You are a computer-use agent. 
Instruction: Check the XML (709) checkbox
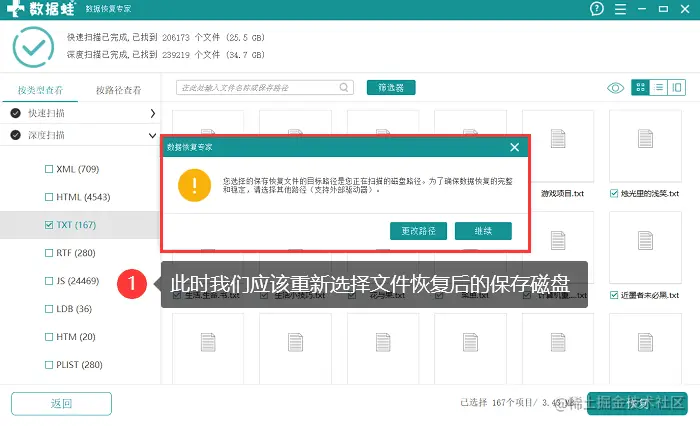49,169
